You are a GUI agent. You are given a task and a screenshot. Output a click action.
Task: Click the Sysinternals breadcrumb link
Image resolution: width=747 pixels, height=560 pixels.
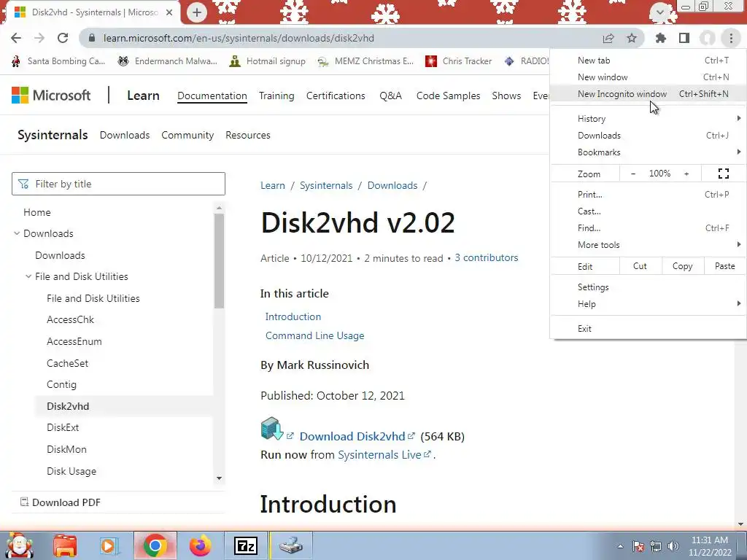[326, 186]
